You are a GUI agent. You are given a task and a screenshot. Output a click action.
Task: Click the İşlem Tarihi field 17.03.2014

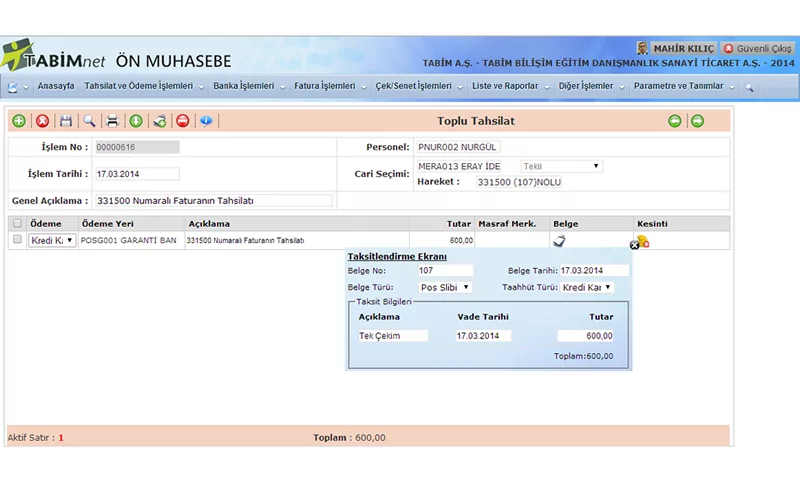(x=137, y=174)
